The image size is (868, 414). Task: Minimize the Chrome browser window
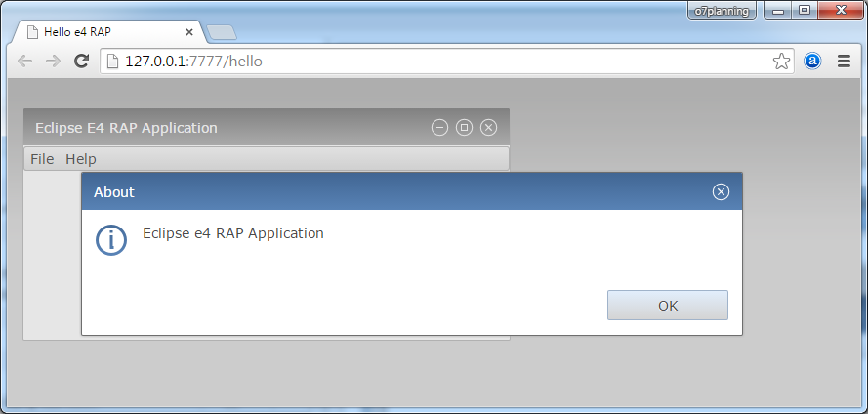point(778,11)
